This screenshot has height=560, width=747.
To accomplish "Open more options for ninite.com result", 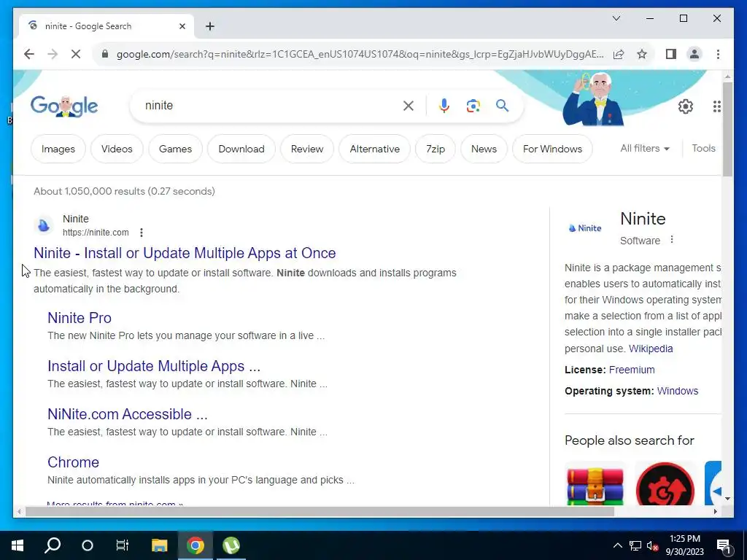I will click(x=141, y=233).
